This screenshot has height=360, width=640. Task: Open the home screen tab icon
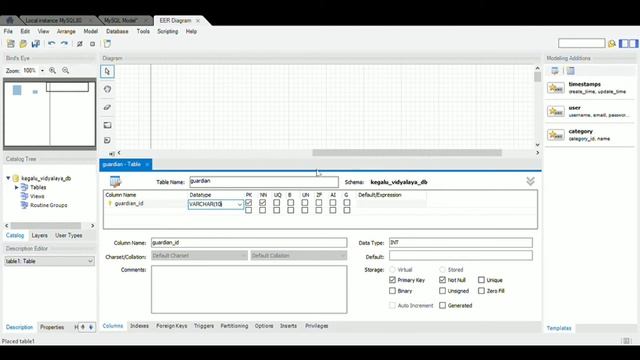(x=10, y=20)
